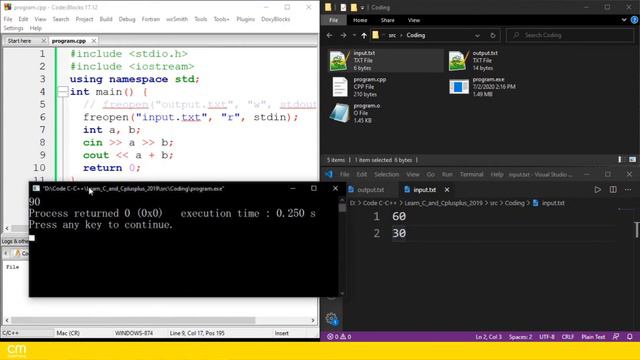This screenshot has height=360, width=640.
Task: Open Settings menu in Code::Blocks
Action: tap(13, 28)
